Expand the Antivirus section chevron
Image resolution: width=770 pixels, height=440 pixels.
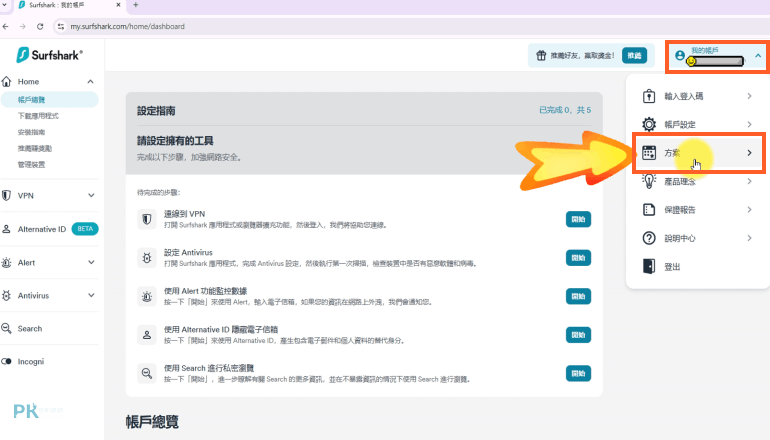[x=91, y=296]
